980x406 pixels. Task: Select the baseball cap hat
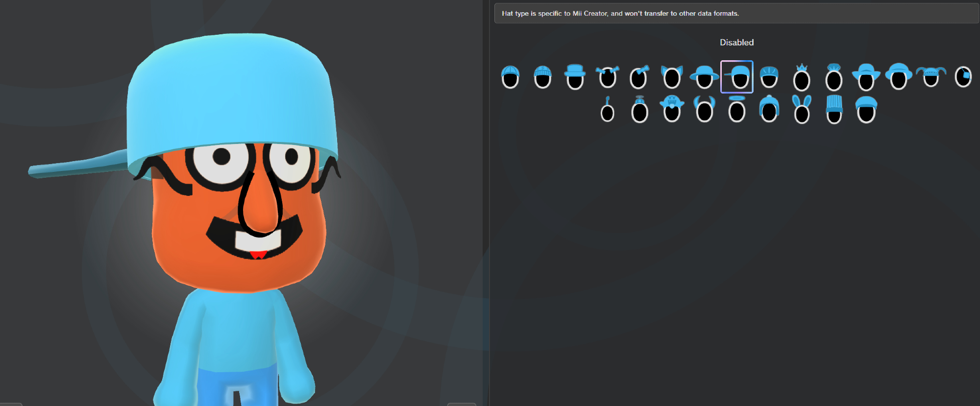pyautogui.click(x=510, y=77)
